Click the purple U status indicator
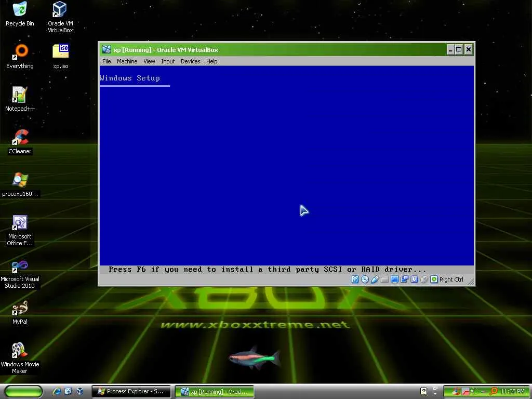The width and height of the screenshot is (532, 399). tap(414, 279)
